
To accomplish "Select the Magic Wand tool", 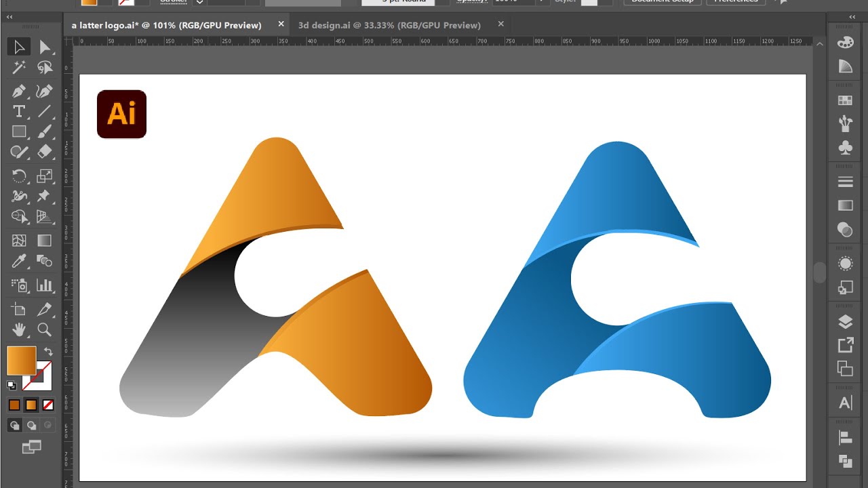I will coord(19,68).
